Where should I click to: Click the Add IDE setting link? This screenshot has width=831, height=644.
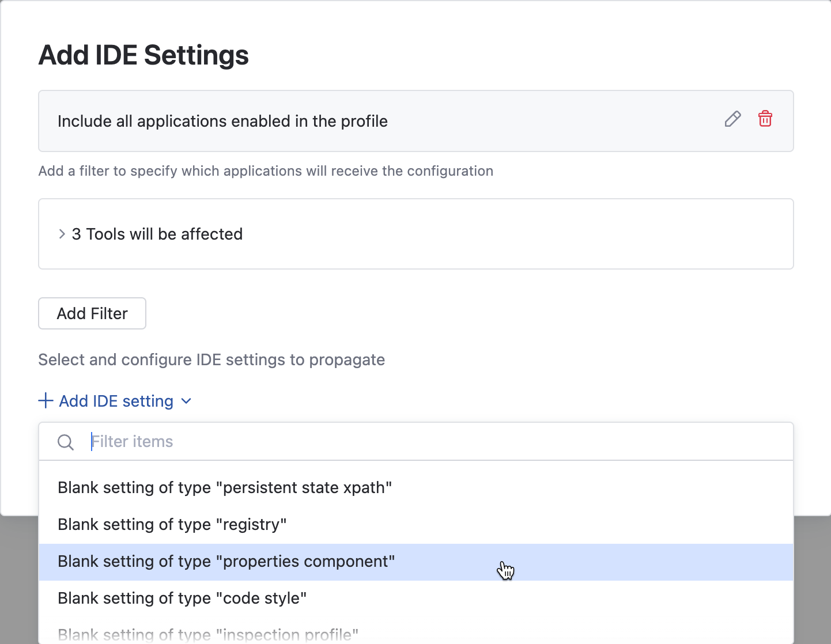[x=115, y=401]
